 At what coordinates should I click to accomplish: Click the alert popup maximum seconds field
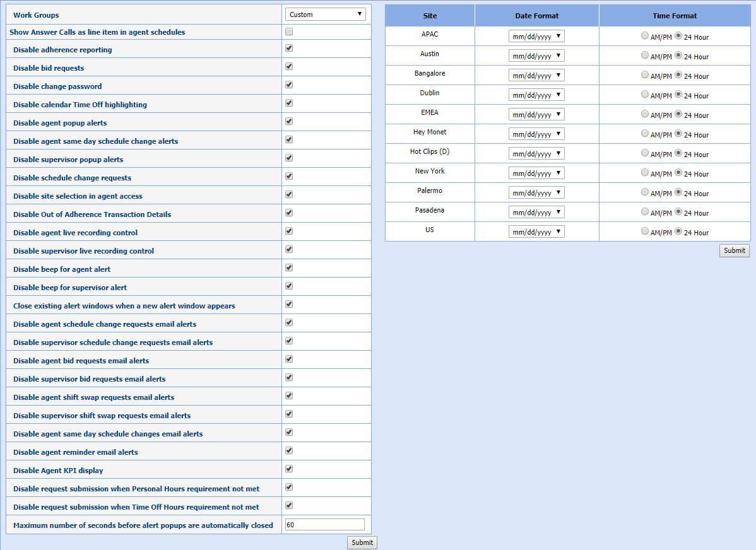click(x=325, y=525)
